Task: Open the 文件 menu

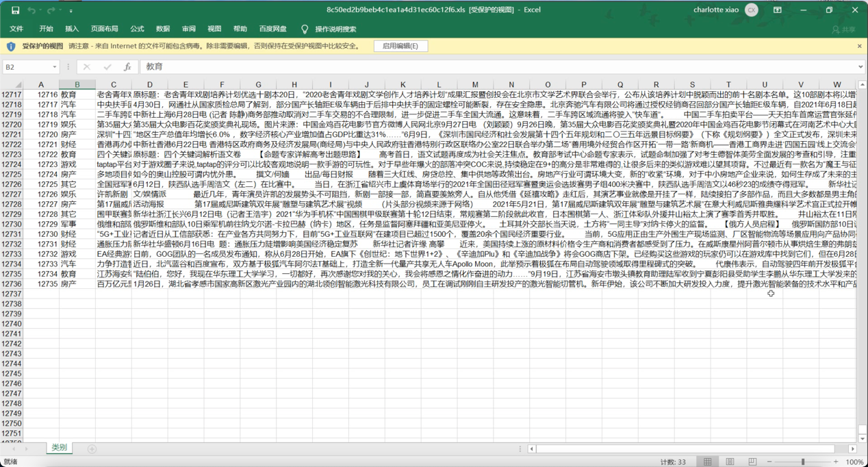Action: coord(16,29)
